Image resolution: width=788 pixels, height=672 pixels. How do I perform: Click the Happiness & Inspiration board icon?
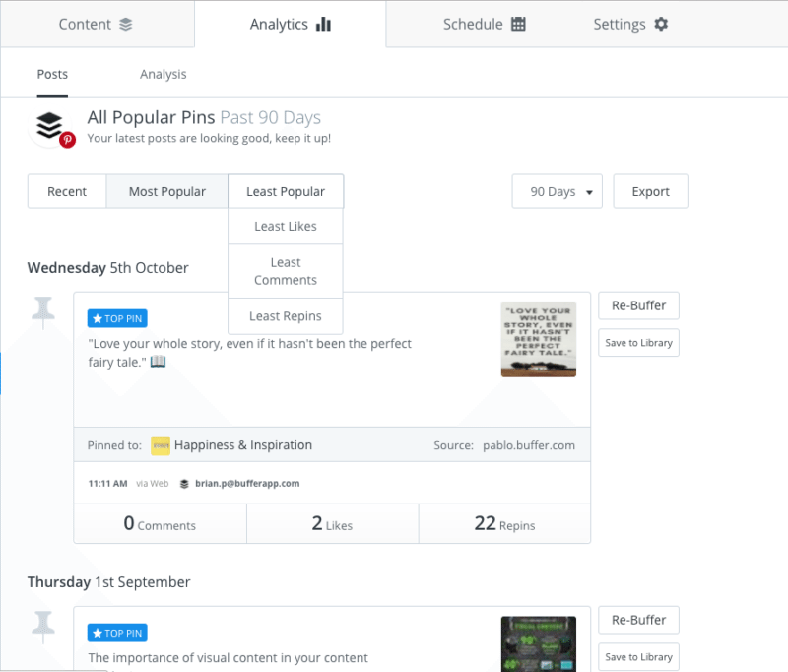161,445
